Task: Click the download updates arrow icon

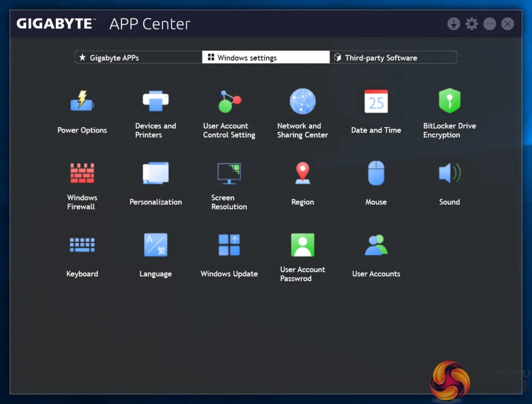Action: tap(453, 24)
